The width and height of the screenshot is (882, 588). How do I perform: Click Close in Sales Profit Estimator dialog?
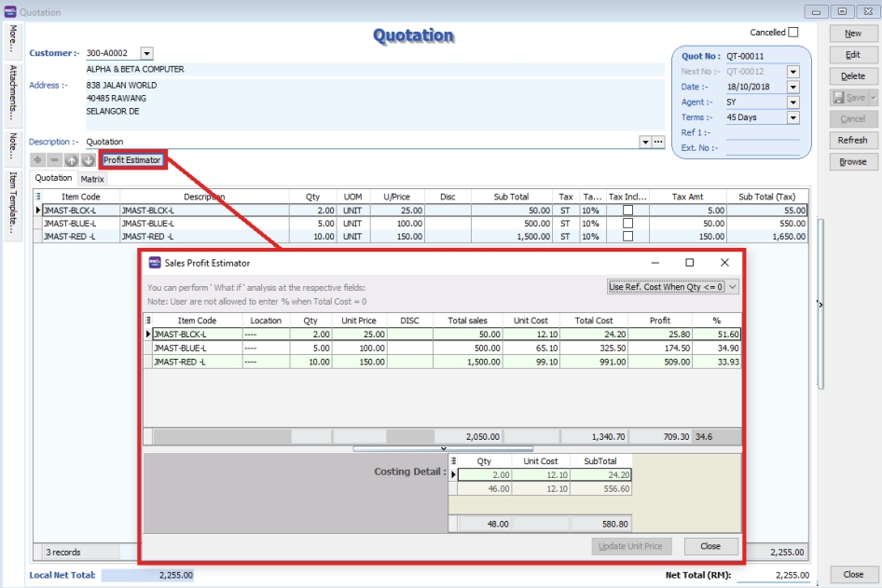click(x=710, y=546)
